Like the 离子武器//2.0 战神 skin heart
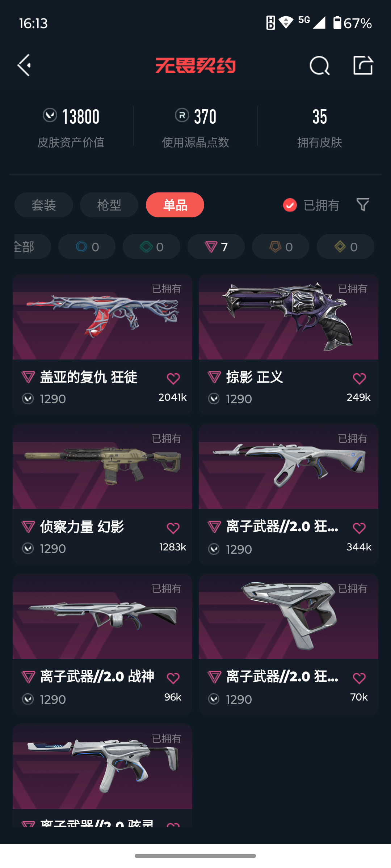The width and height of the screenshot is (391, 868). pos(173,678)
